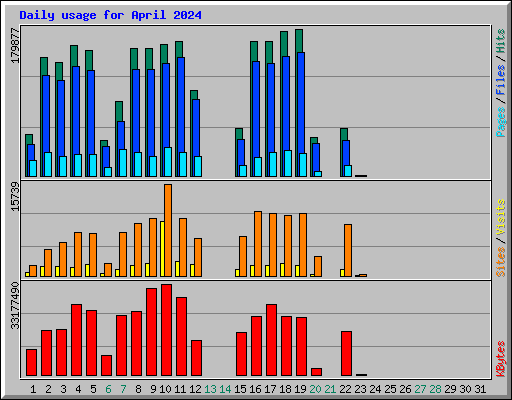Click the tallest green Hits bar for day 19
The width and height of the screenshot is (512, 400).
tap(299, 40)
